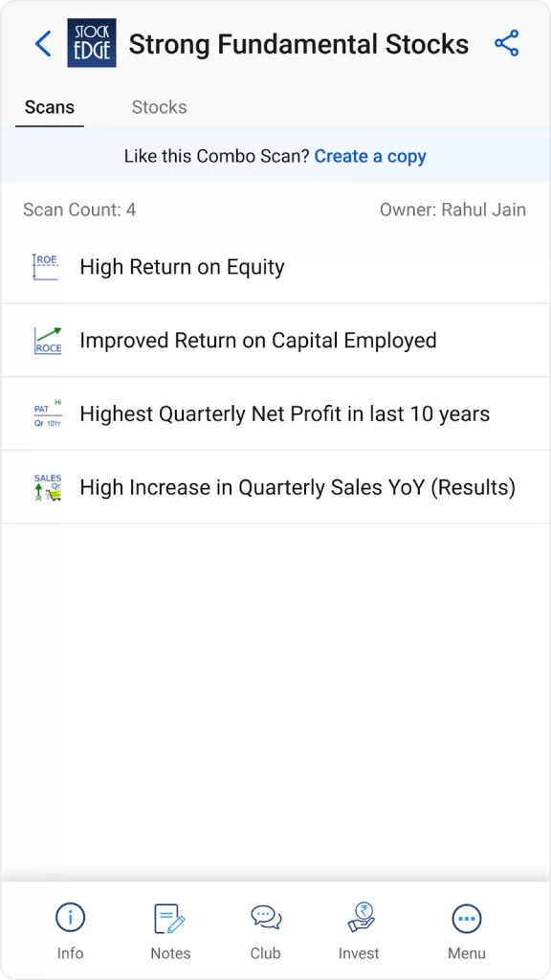
Task: Tap the StockEdge logo
Action: point(91,43)
